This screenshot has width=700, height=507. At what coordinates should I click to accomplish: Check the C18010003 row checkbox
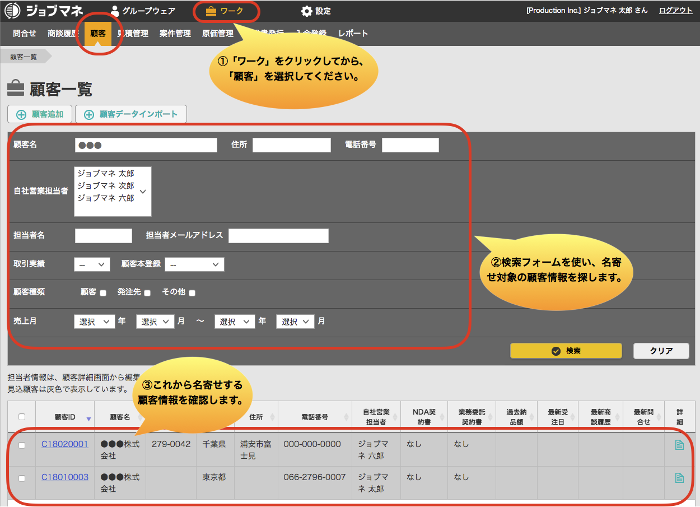22,478
